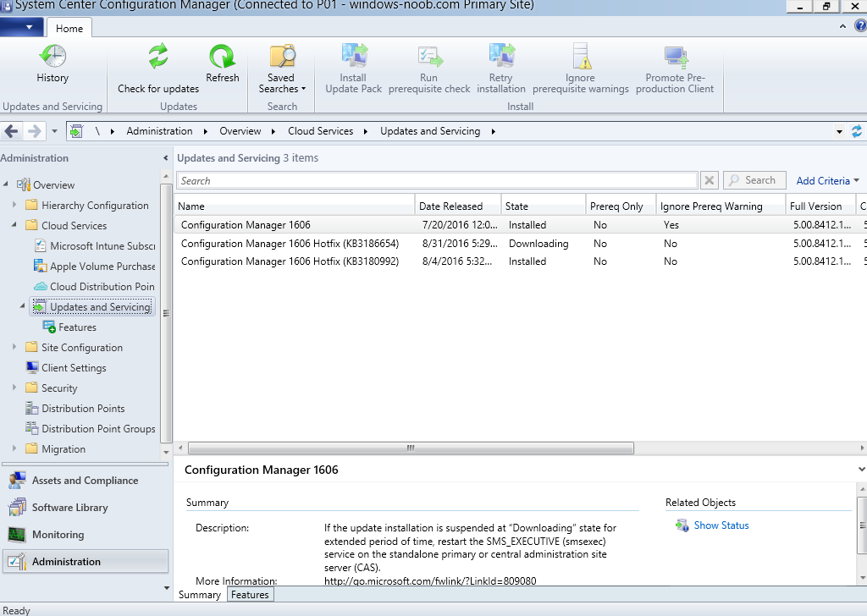Collapse the Updates and Servicing node

click(x=23, y=305)
